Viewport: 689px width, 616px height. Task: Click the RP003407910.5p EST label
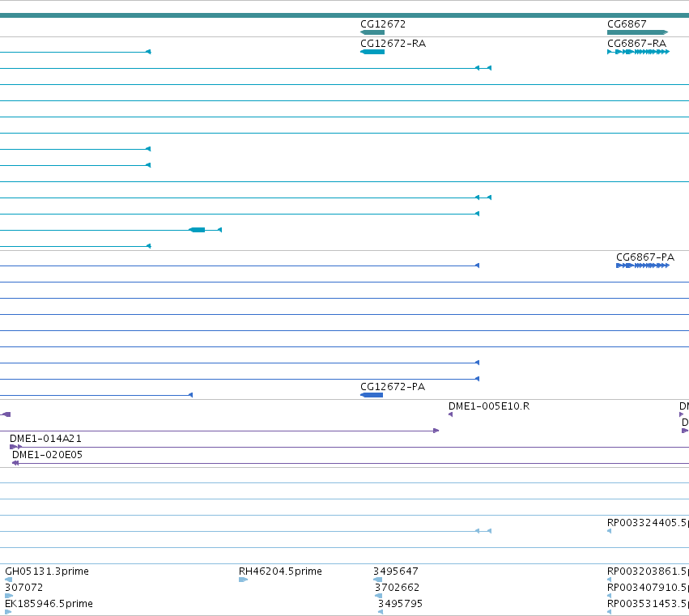(648, 588)
